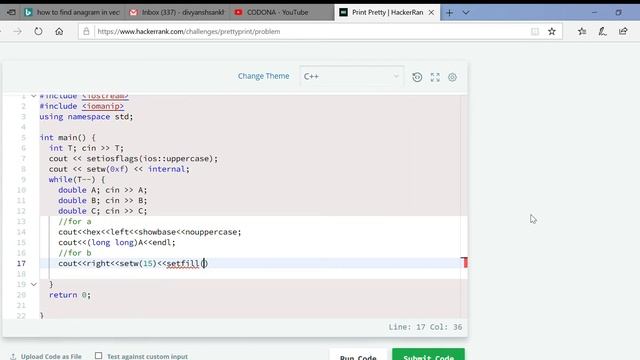The height and width of the screenshot is (360, 640).
Task: Switch to the Gmail Inbox tab
Action: coord(177,12)
